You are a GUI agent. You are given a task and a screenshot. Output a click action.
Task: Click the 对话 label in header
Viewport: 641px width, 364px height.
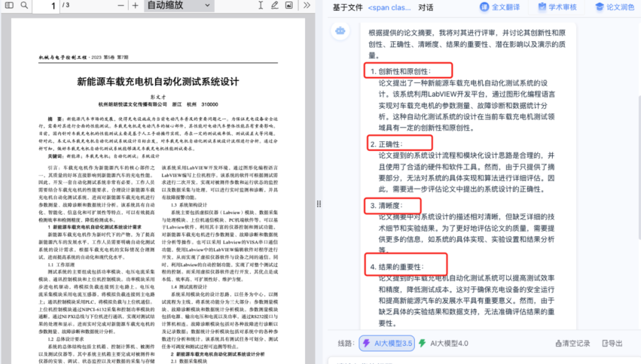[x=426, y=8]
